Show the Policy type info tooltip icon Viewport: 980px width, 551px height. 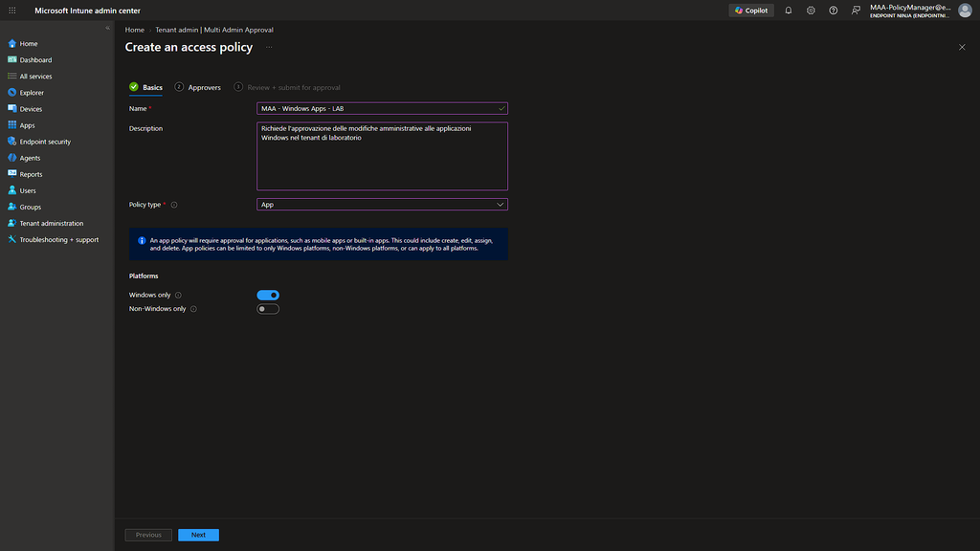pos(174,205)
